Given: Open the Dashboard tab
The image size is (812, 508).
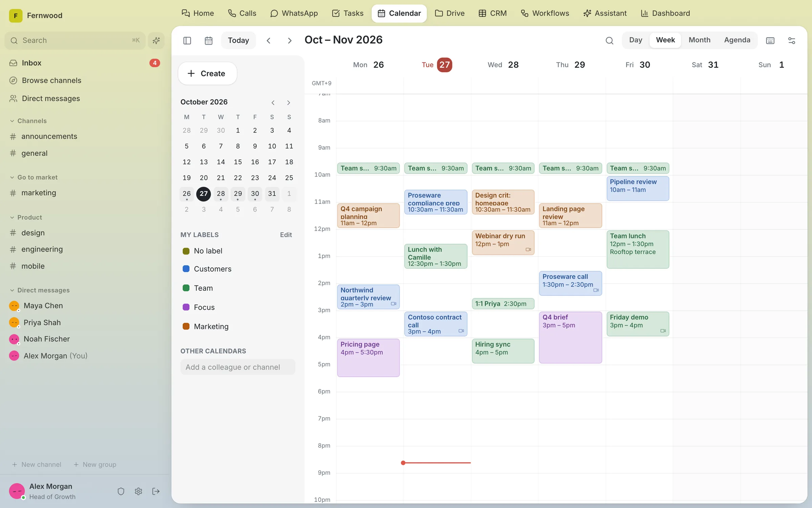Looking at the screenshot, I should coord(665,14).
